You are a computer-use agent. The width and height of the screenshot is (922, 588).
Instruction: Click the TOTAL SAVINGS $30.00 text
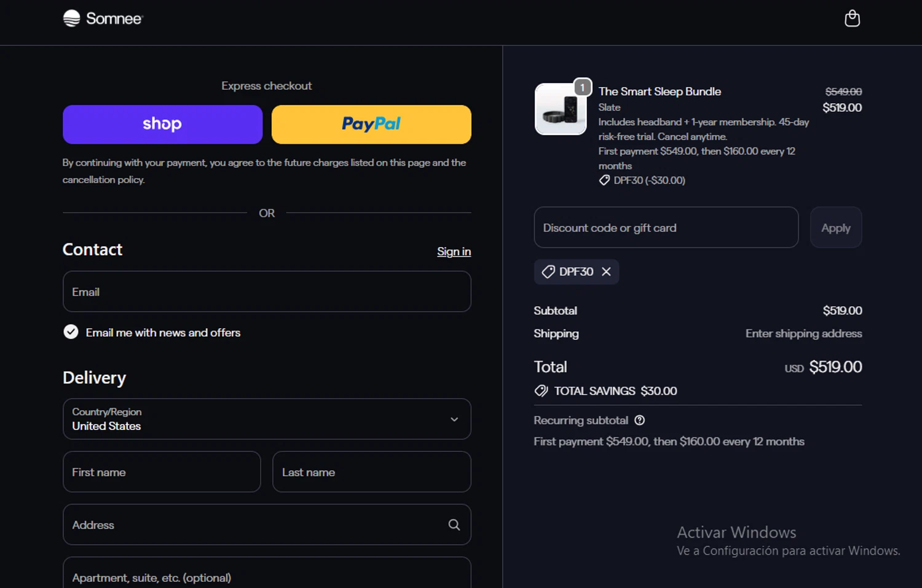615,391
